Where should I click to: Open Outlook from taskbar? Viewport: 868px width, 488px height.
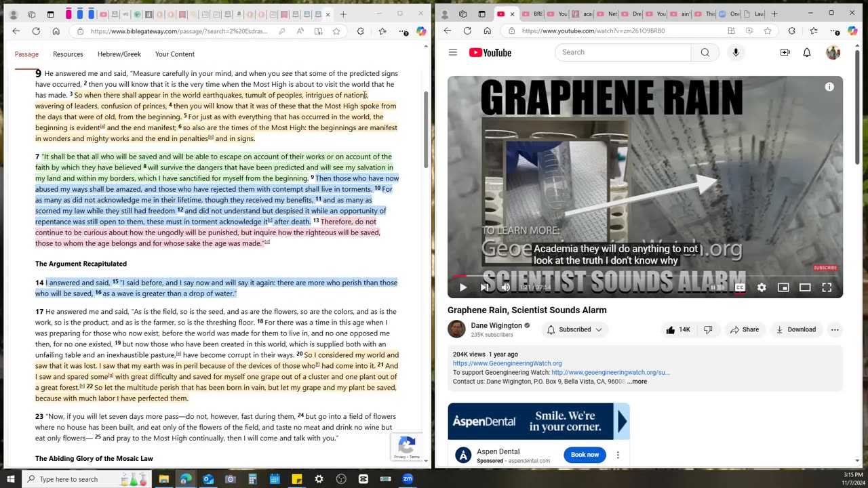(x=208, y=479)
